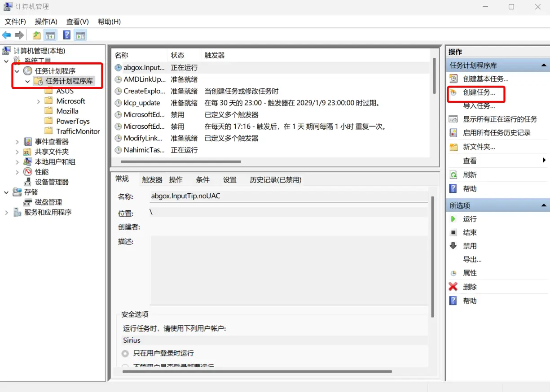Click the Up one level folder icon
The height and width of the screenshot is (392, 550).
pos(37,35)
